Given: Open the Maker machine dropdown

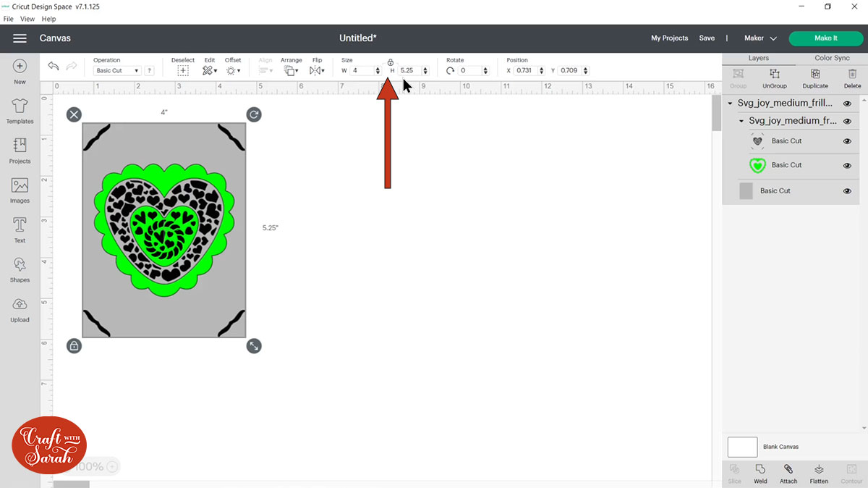Looking at the screenshot, I should [760, 38].
